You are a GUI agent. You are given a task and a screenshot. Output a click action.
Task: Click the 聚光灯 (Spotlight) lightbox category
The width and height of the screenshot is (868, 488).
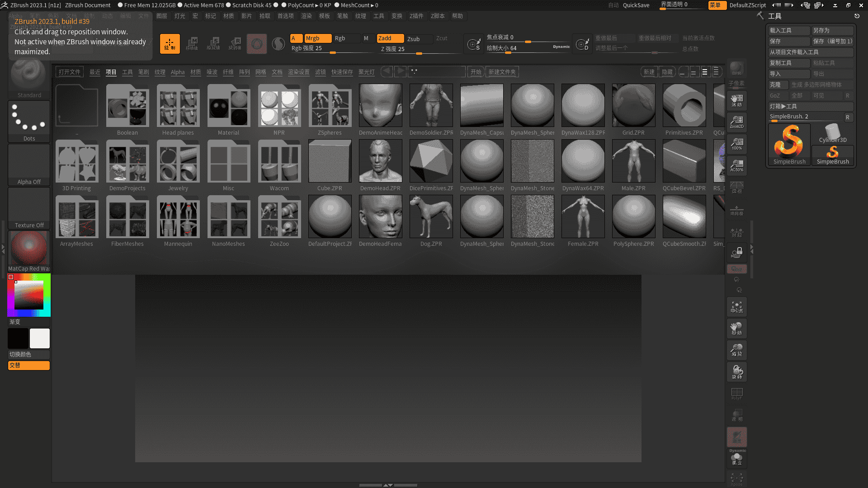(366, 72)
